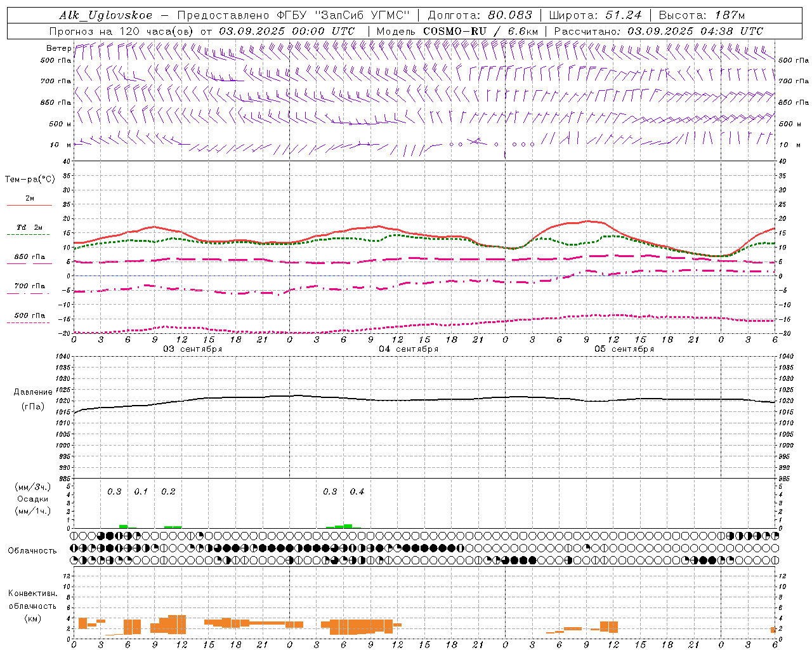Select the provider text ФГБУ "ЗапСиб УГМС"
Screen dimensions: 812x650
[343, 15]
